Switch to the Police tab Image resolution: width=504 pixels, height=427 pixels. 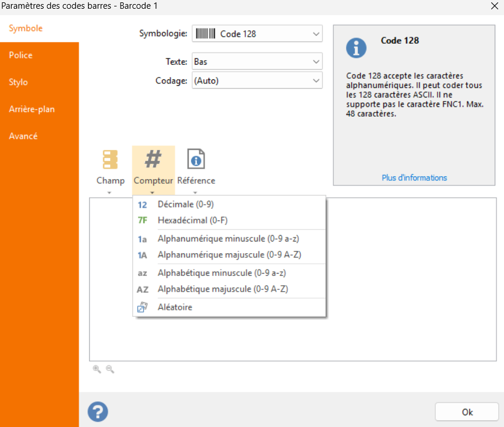pos(21,55)
